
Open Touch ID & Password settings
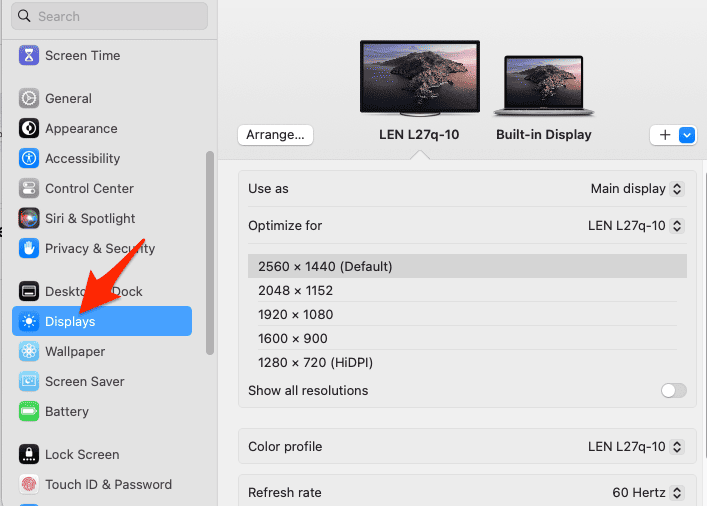pyautogui.click(x=108, y=485)
